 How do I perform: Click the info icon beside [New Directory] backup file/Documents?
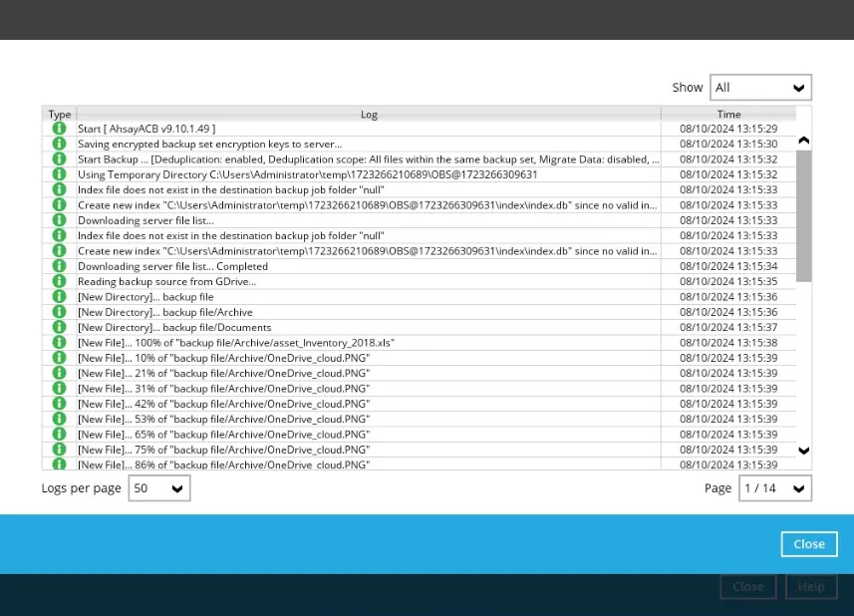click(x=59, y=327)
